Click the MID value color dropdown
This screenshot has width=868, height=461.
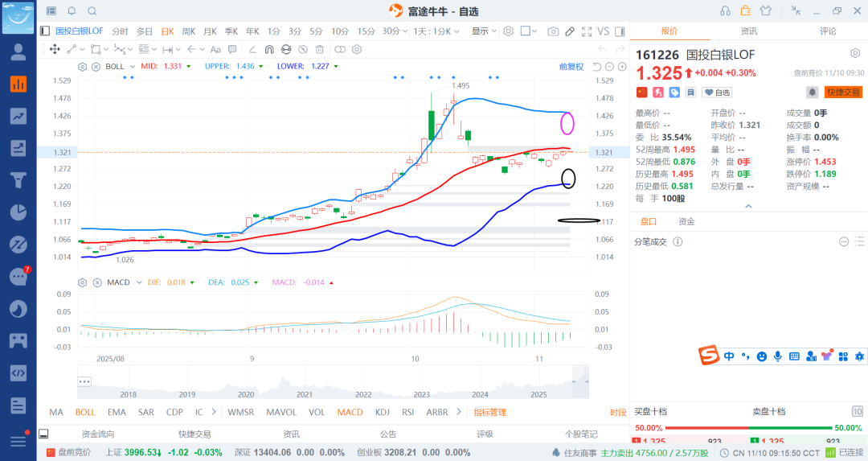point(189,67)
